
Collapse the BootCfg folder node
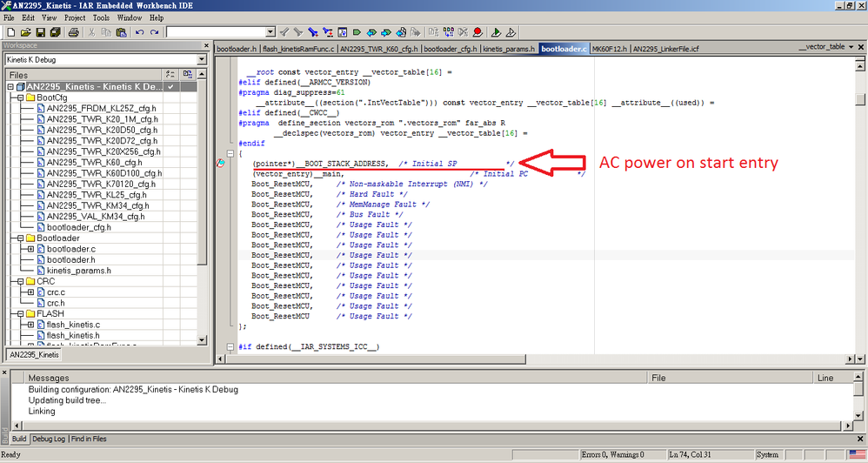coord(21,97)
